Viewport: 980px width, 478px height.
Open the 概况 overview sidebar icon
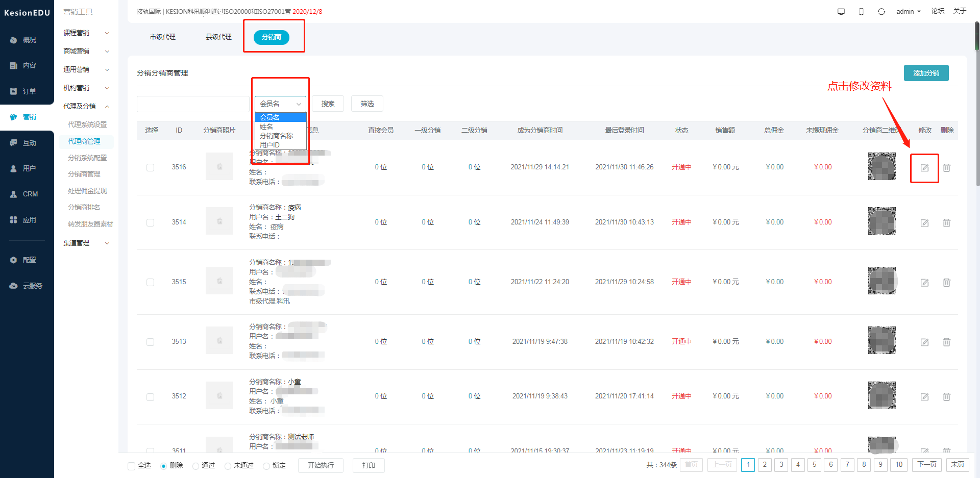14,40
